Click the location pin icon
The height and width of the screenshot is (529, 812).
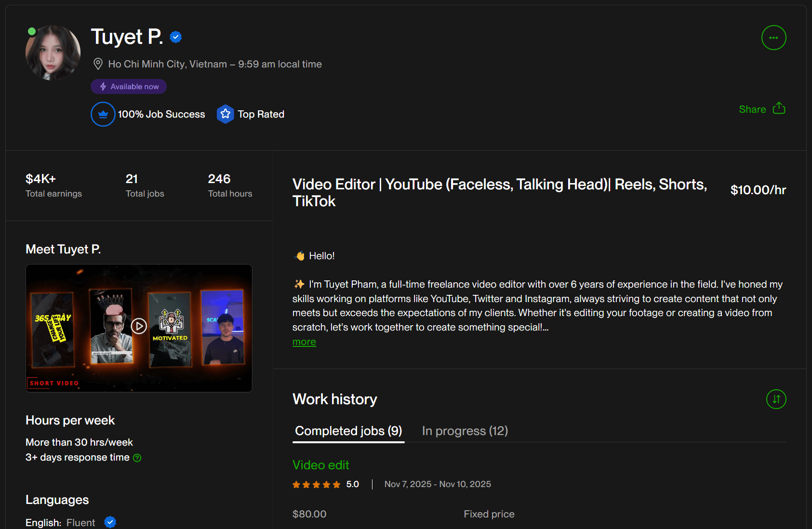coord(98,64)
